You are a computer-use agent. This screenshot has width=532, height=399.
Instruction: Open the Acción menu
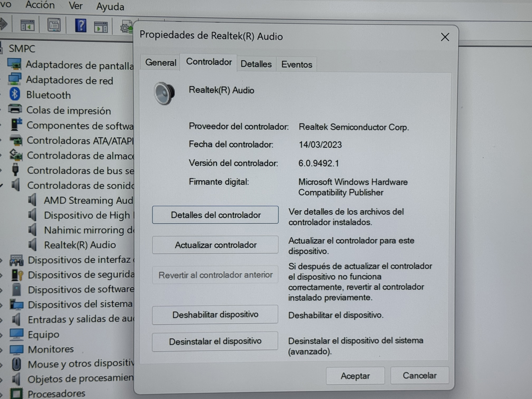click(x=40, y=5)
